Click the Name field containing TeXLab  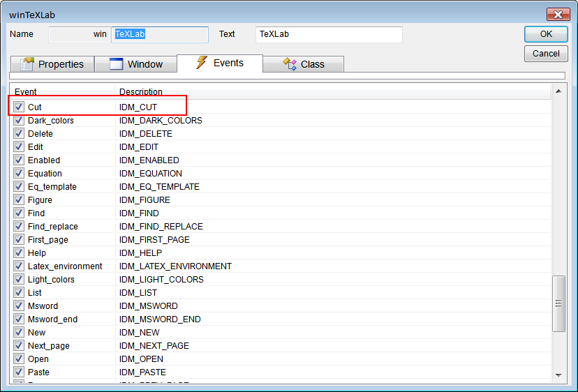pos(160,34)
